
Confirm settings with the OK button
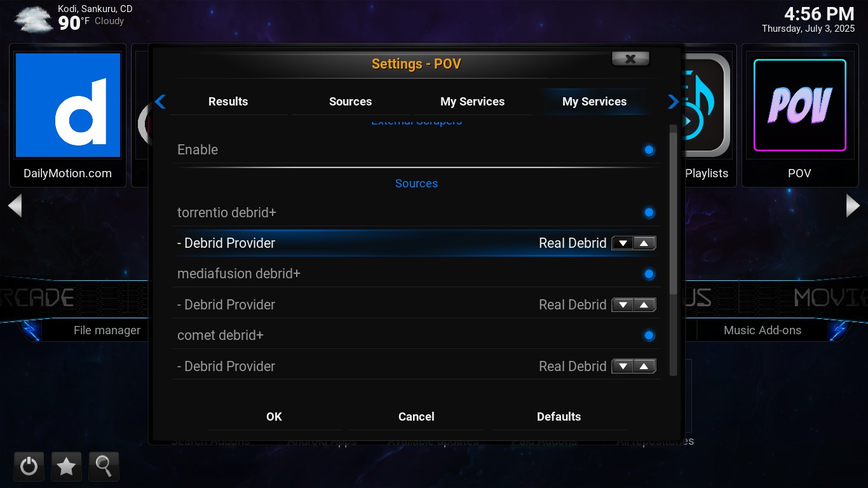[274, 417]
